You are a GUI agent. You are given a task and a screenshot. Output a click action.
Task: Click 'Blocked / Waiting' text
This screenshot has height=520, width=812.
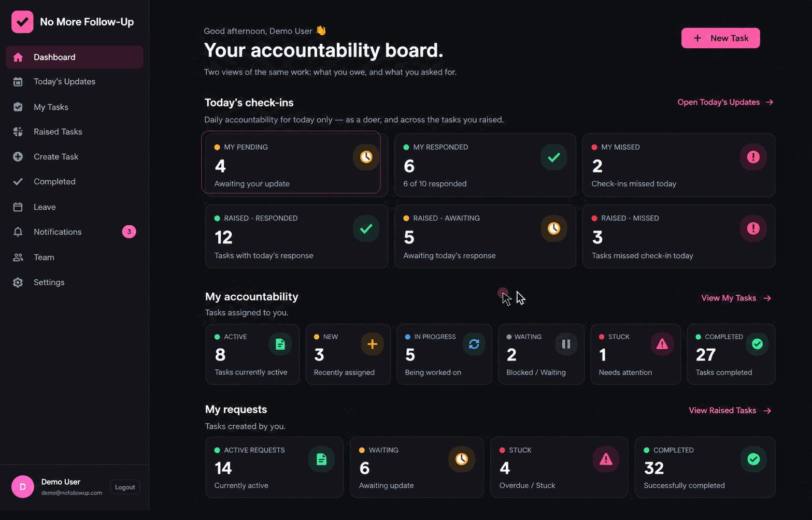click(536, 372)
